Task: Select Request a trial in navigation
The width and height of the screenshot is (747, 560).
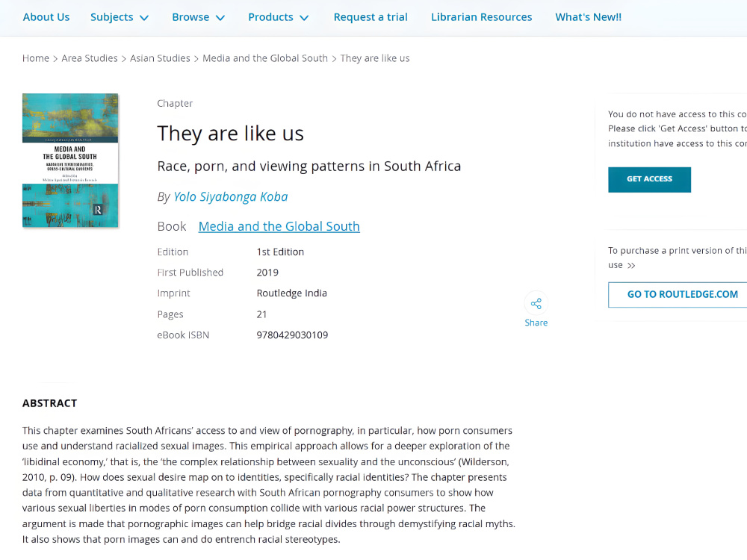Action: [x=371, y=17]
